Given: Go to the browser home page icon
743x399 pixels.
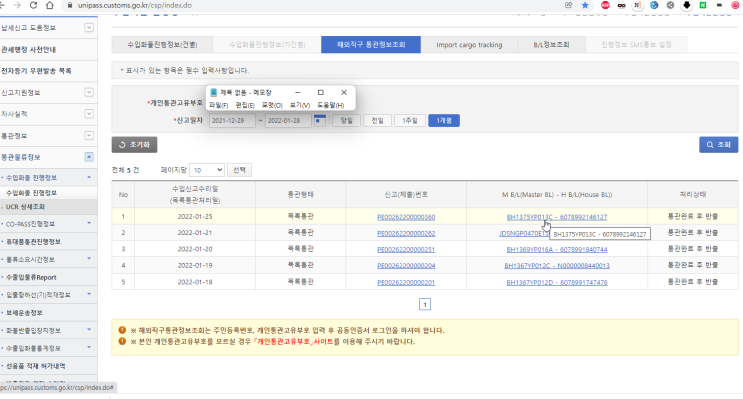Looking at the screenshot, I should pyautogui.click(x=50, y=5).
